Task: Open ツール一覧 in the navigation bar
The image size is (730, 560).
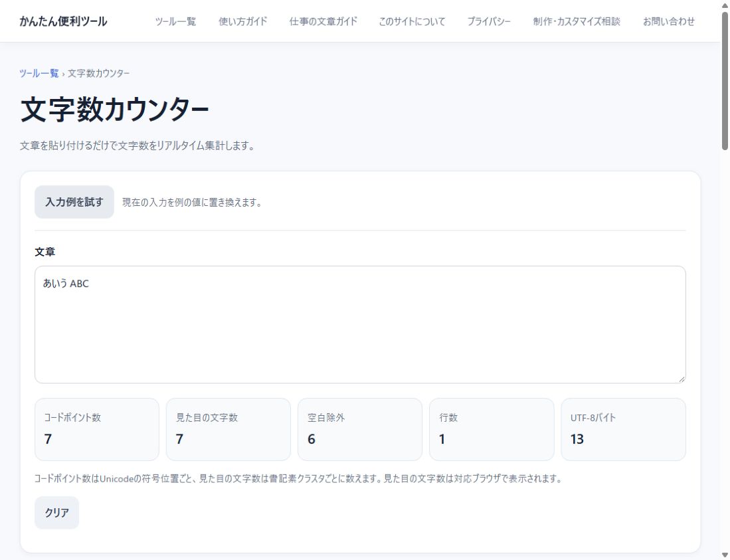Action: 175,21
